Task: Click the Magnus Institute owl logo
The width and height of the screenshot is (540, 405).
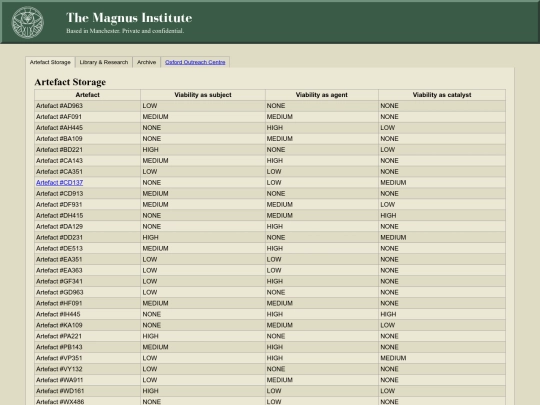Action: click(x=28, y=22)
